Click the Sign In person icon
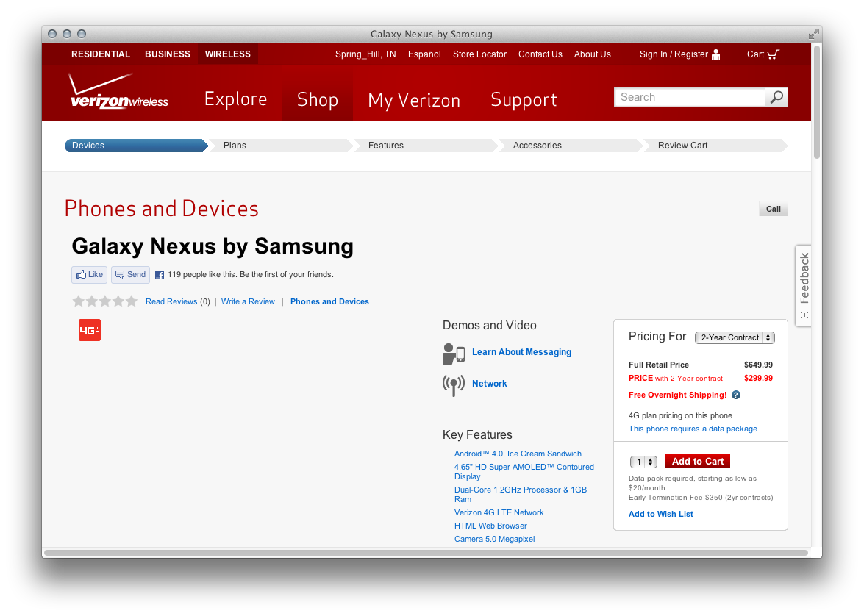864x616 pixels. coord(715,54)
